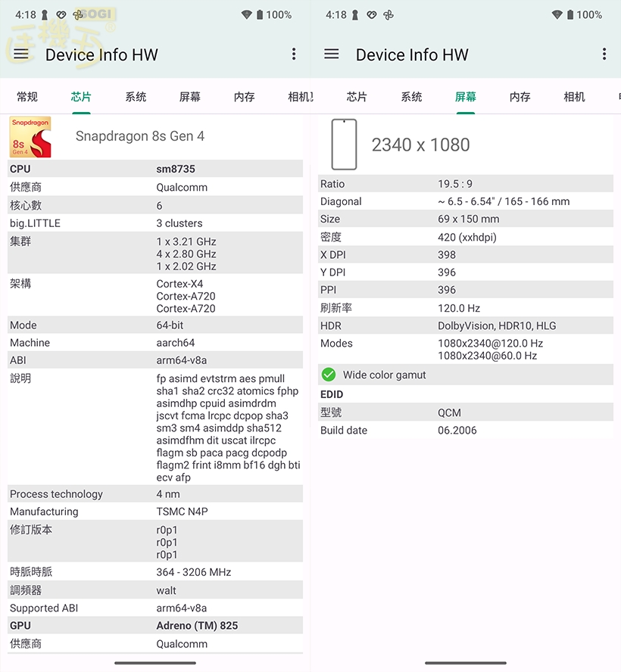This screenshot has height=672, width=621.
Task: Tap Build date value 06.2006
Action: click(457, 431)
